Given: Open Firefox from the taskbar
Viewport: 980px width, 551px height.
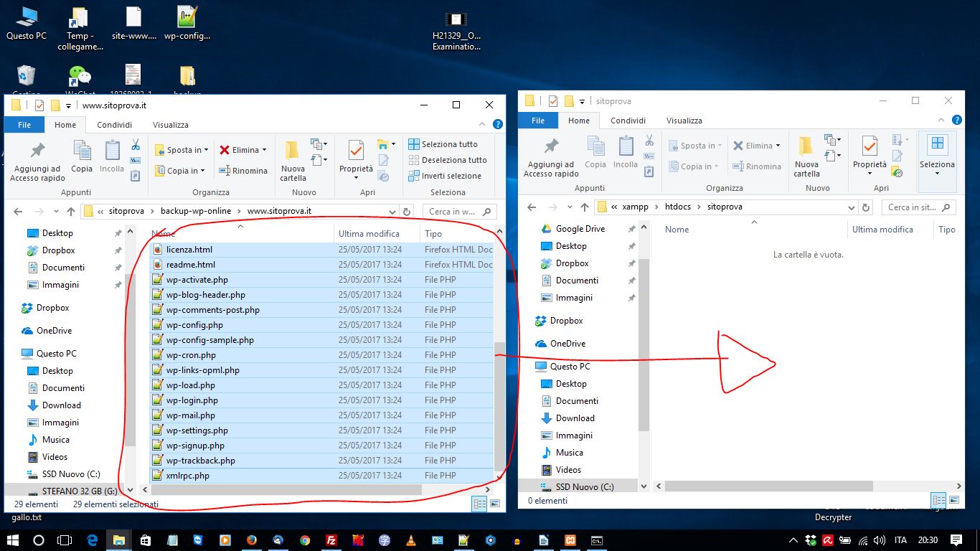Looking at the screenshot, I should pos(251,540).
